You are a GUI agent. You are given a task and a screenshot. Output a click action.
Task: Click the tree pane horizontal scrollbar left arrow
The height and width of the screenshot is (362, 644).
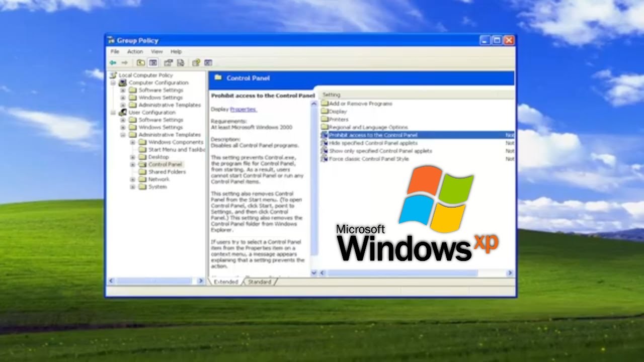[x=111, y=281]
